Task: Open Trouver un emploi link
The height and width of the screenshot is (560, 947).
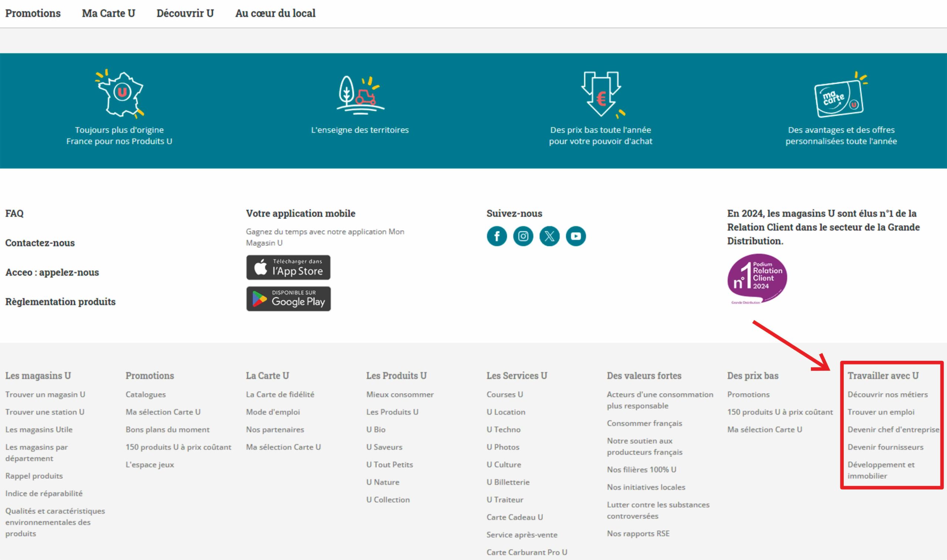Action: (881, 412)
